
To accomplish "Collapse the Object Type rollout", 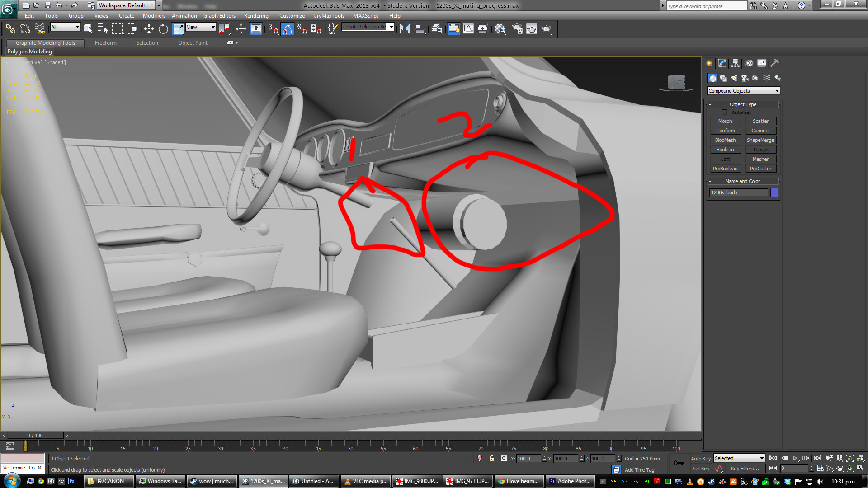I will pos(743,104).
